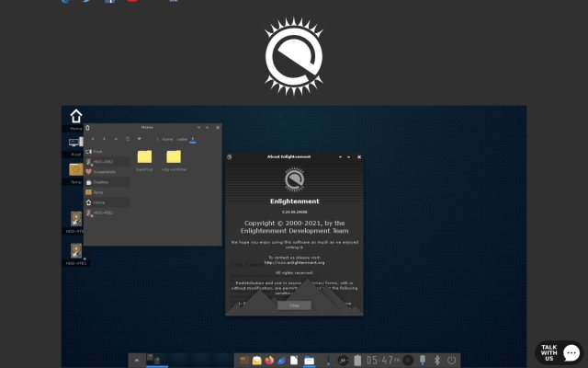This screenshot has height=368, width=588.
Task: Click the power button in shelf
Action: [452, 361]
